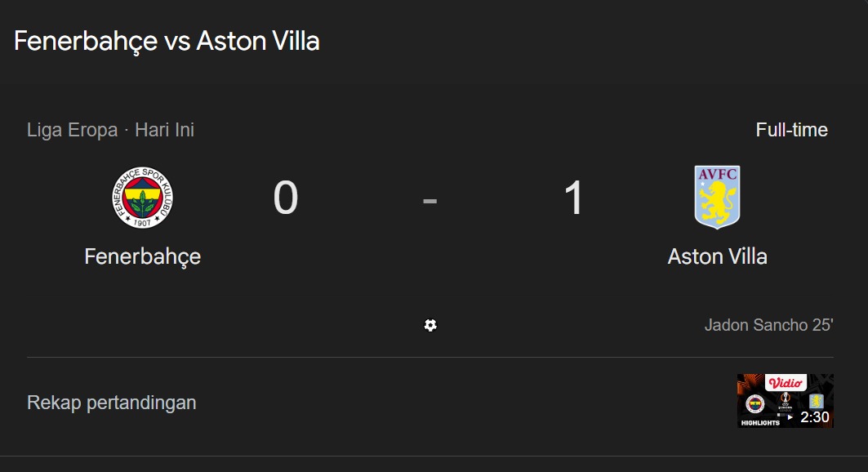
Task: Click the Full-time match status label
Action: pos(791,130)
